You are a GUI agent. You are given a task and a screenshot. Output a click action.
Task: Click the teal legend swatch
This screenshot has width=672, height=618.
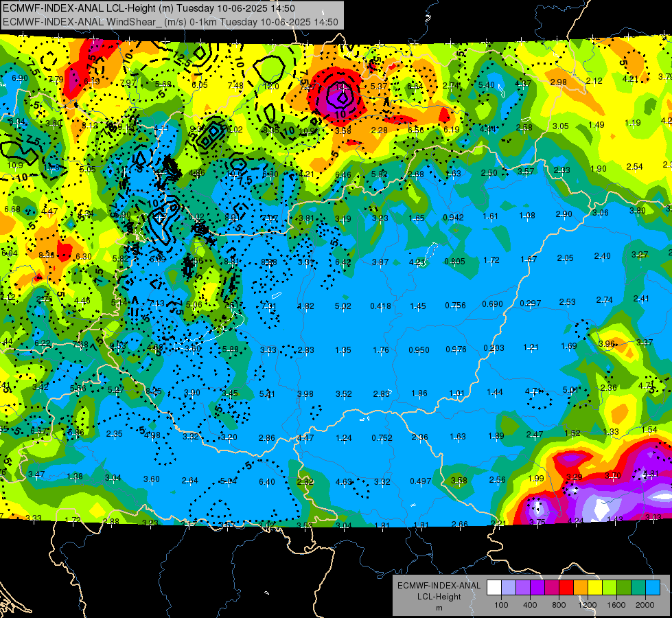pyautogui.click(x=638, y=588)
